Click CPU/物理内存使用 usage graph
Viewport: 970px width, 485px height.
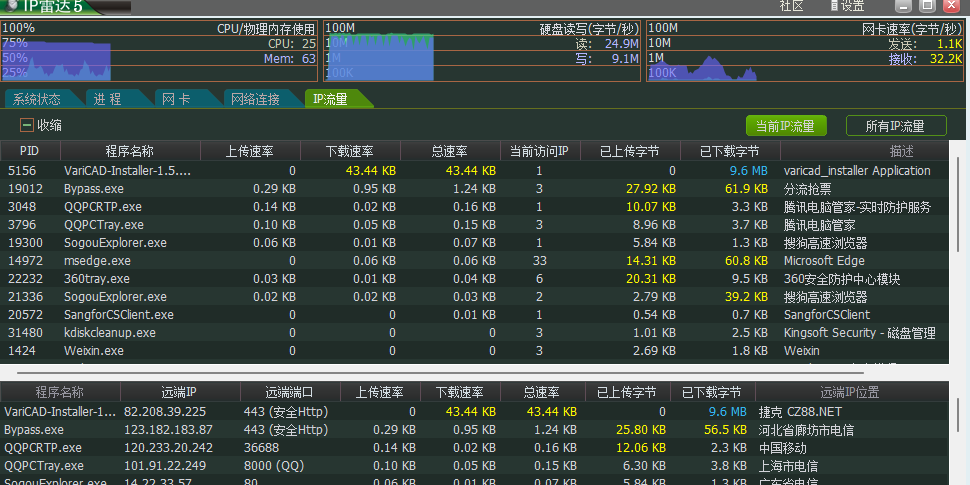(x=159, y=51)
